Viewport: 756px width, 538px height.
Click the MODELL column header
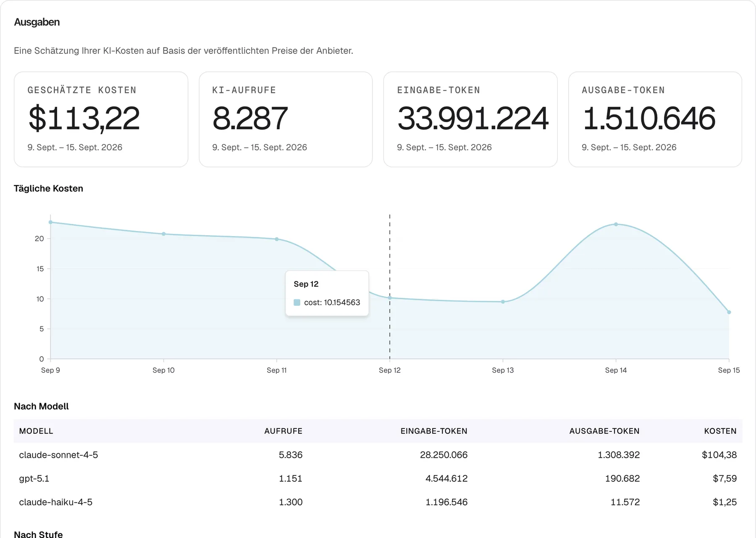[36, 431]
